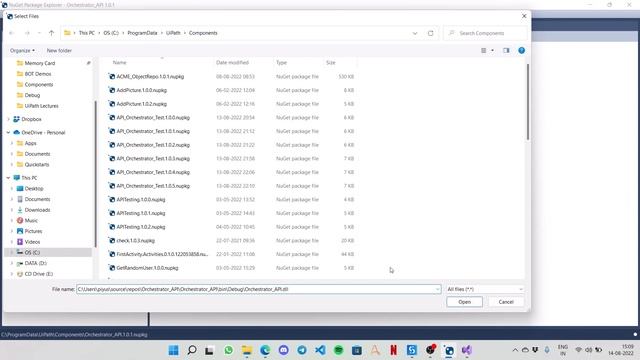Open the recent locations dropdown arrow

39,33
